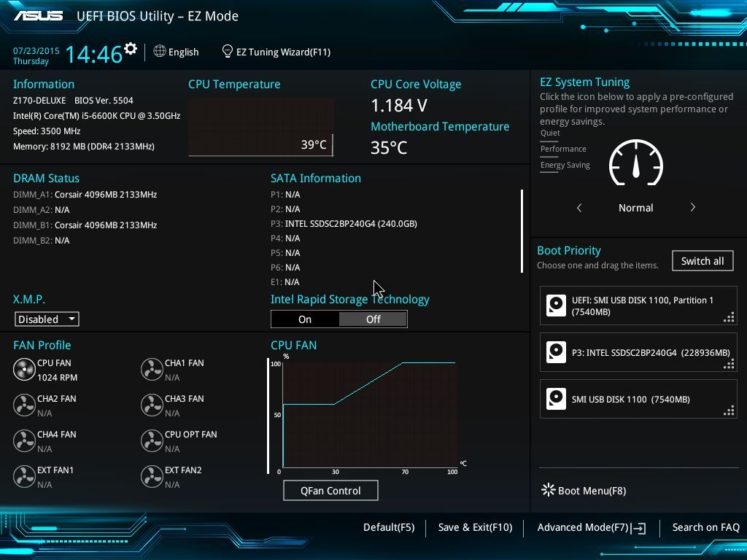The image size is (747, 560).
Task: Click drag handle dots on UEFI SMI USB entry
Action: tap(729, 318)
